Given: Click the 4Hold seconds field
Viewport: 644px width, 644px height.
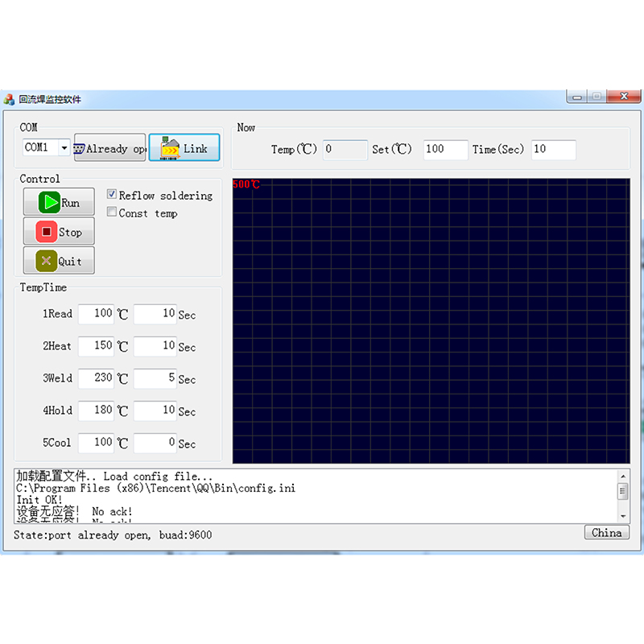Looking at the screenshot, I should 155,410.
